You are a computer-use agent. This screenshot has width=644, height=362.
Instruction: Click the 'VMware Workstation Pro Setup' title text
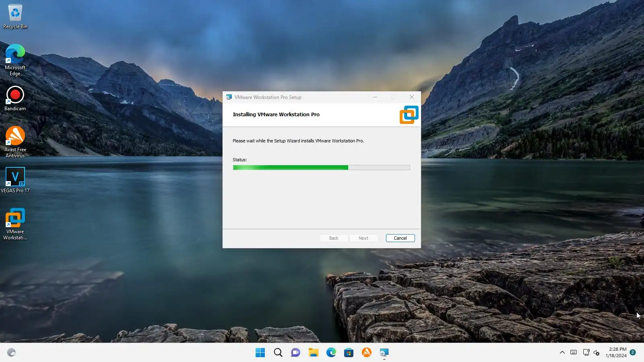coord(268,97)
